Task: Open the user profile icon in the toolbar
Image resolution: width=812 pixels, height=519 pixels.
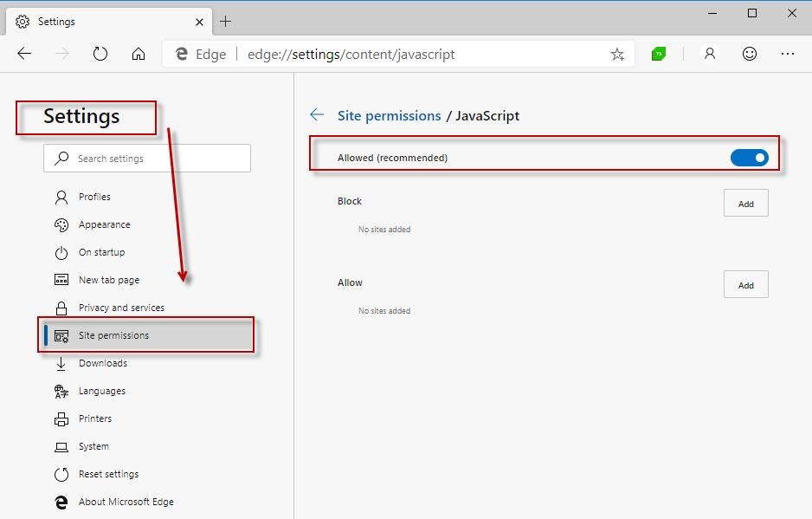Action: click(x=710, y=54)
